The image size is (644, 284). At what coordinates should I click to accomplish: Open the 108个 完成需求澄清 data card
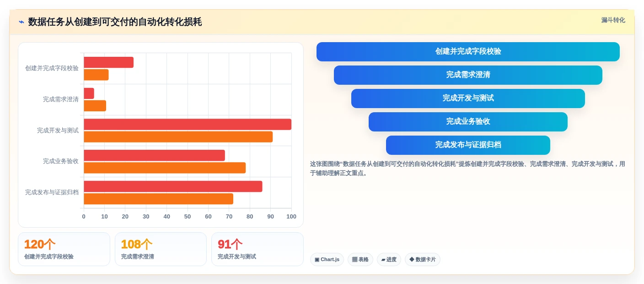[x=161, y=249]
